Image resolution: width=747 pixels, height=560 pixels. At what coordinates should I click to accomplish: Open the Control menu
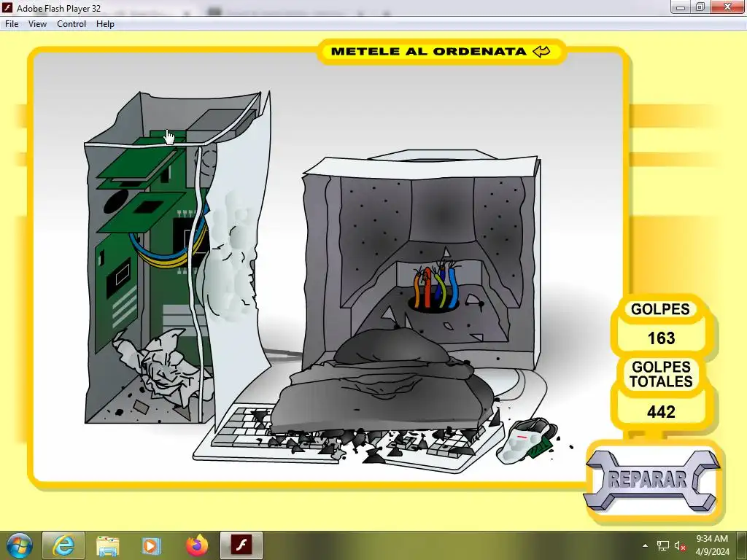pyautogui.click(x=71, y=24)
